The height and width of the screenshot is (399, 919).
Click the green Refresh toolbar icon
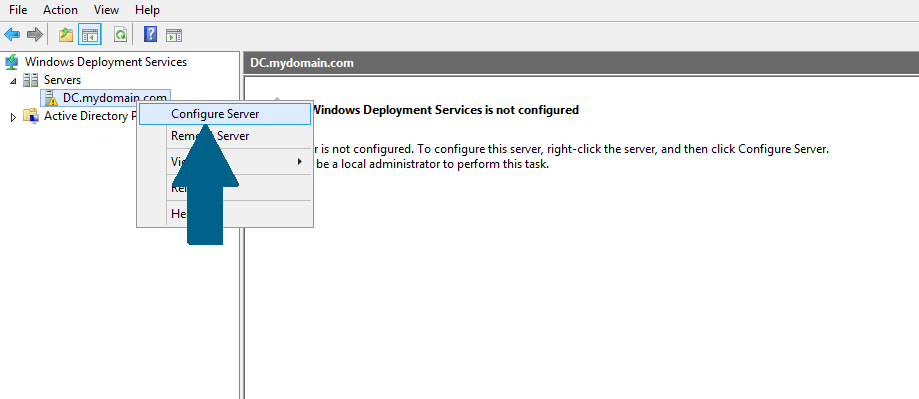tap(121, 35)
